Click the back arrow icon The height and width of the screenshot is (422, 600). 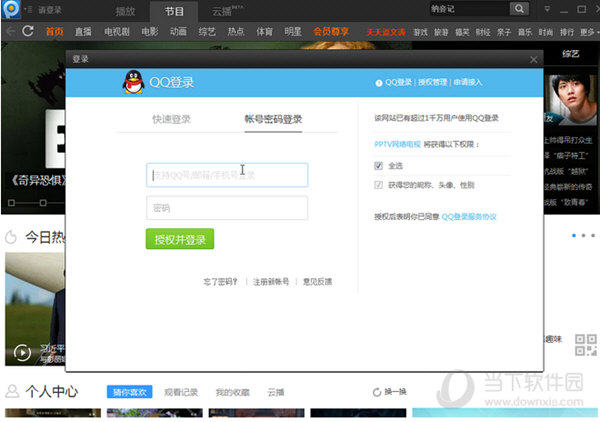pyautogui.click(x=11, y=31)
